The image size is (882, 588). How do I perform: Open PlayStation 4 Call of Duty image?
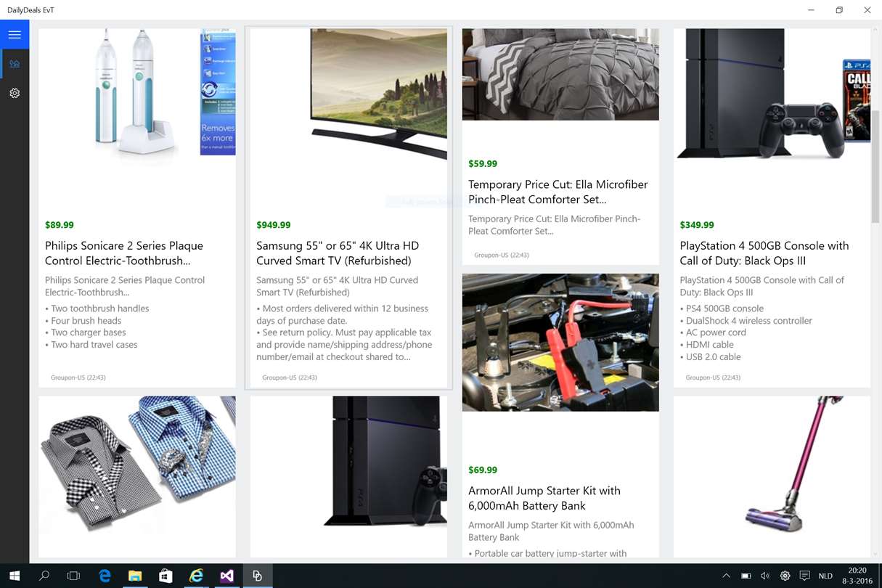click(772, 94)
